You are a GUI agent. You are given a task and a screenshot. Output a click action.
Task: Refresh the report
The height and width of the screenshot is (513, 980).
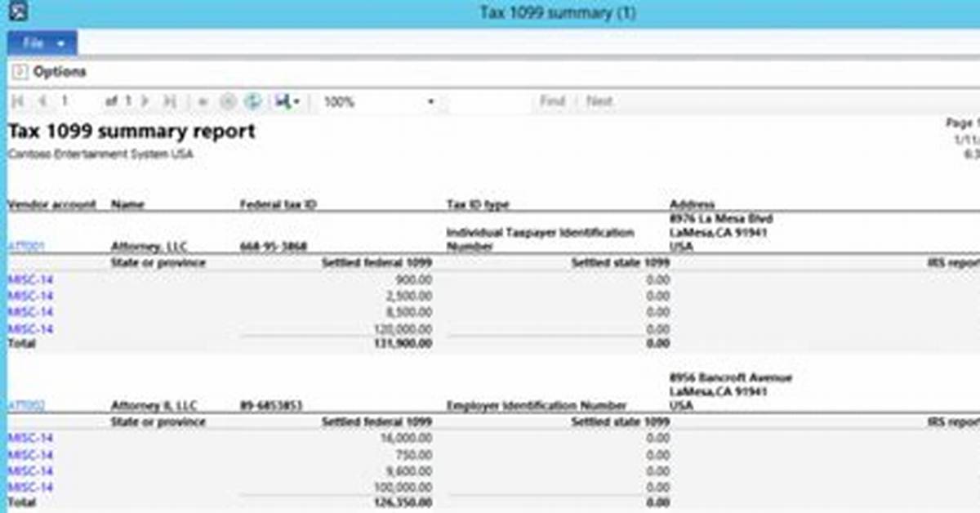[x=253, y=101]
